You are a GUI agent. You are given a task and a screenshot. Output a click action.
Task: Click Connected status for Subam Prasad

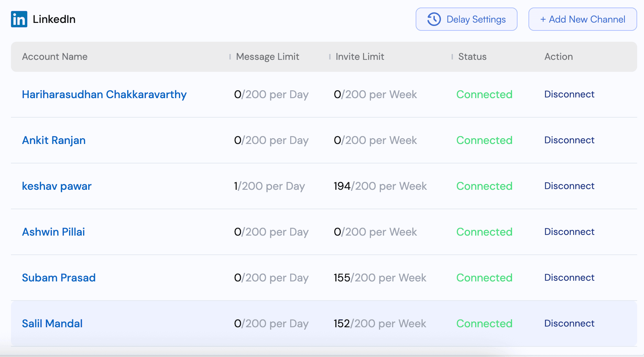click(x=484, y=278)
